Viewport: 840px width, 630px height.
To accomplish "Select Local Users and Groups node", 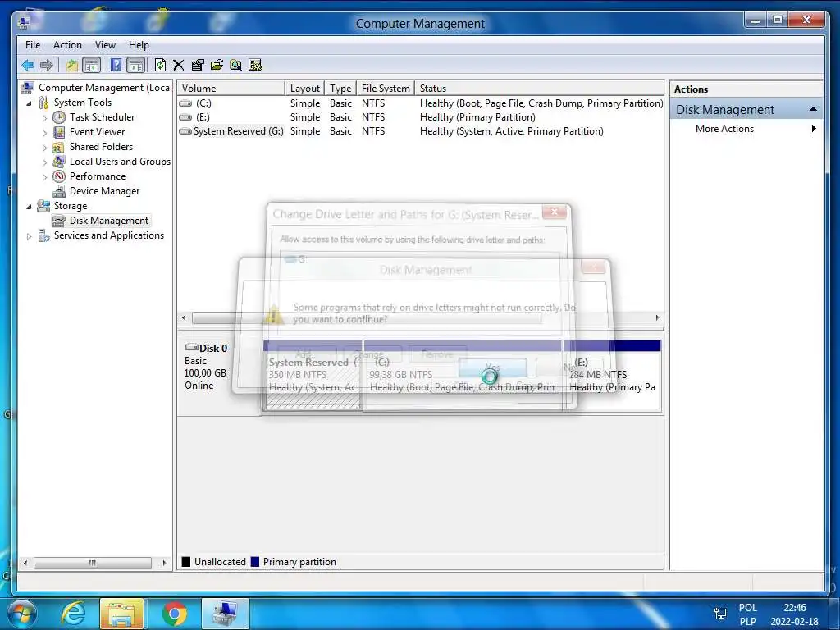I will click(x=120, y=162).
